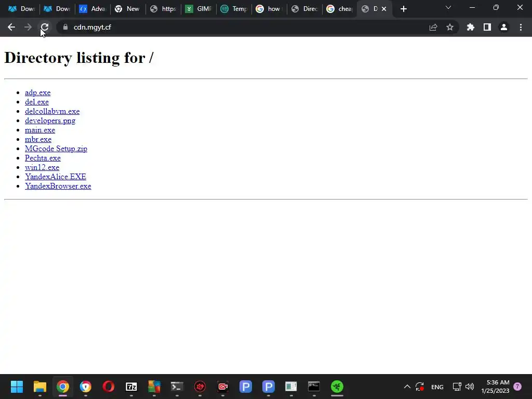Image resolution: width=532 pixels, height=399 pixels.
Task: Open the Windows Start menu
Action: click(x=17, y=387)
